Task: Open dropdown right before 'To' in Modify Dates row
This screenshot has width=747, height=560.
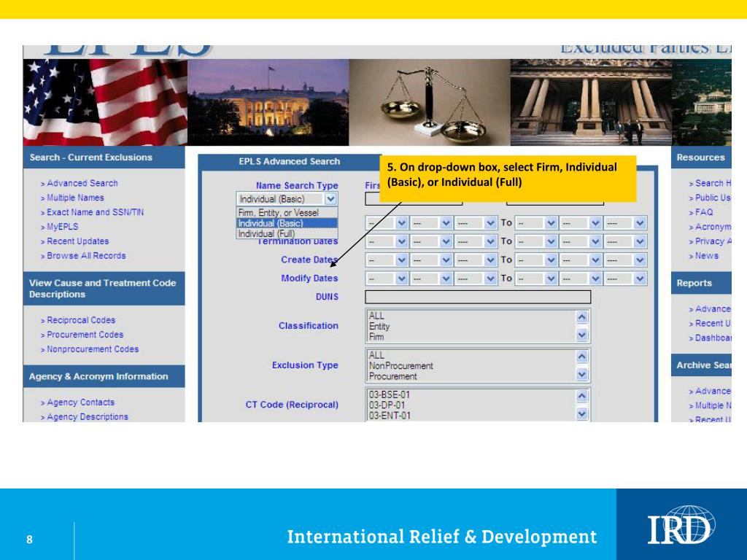Action: (491, 279)
